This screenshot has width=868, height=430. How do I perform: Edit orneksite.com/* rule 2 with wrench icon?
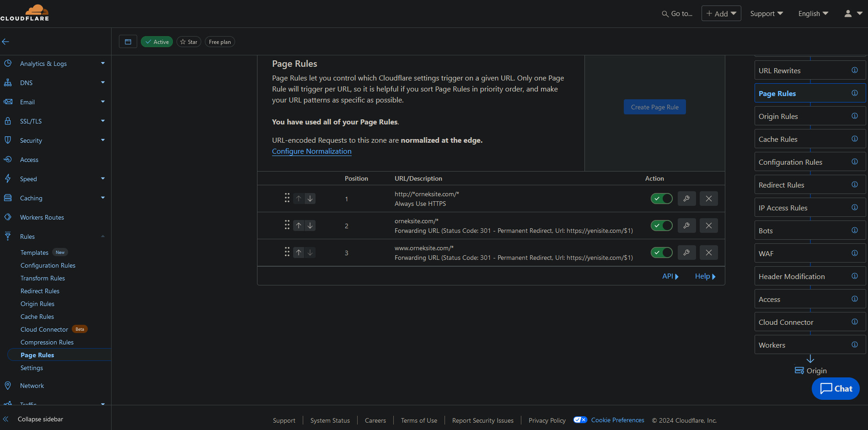pos(686,226)
